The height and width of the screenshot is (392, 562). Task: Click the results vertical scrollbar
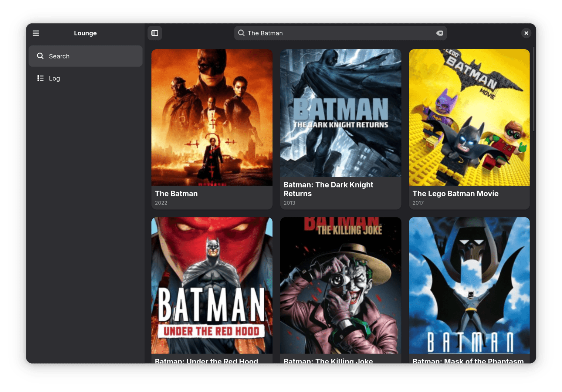click(x=534, y=89)
